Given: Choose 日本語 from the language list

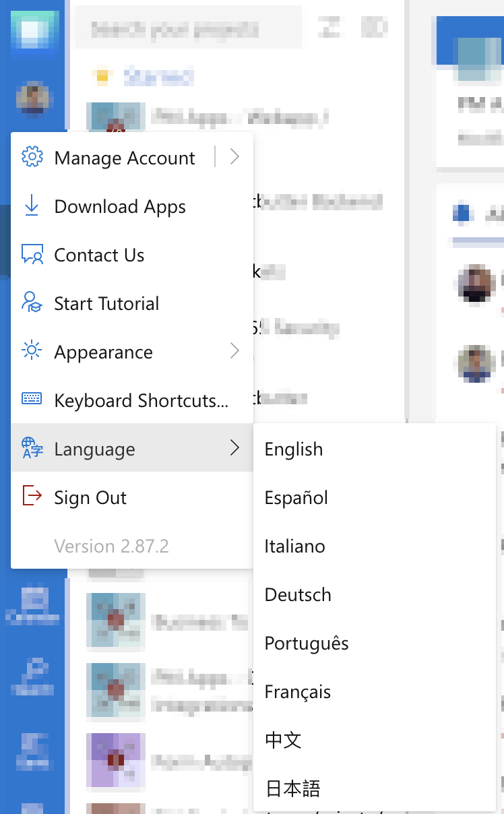Looking at the screenshot, I should pyautogui.click(x=292, y=789).
